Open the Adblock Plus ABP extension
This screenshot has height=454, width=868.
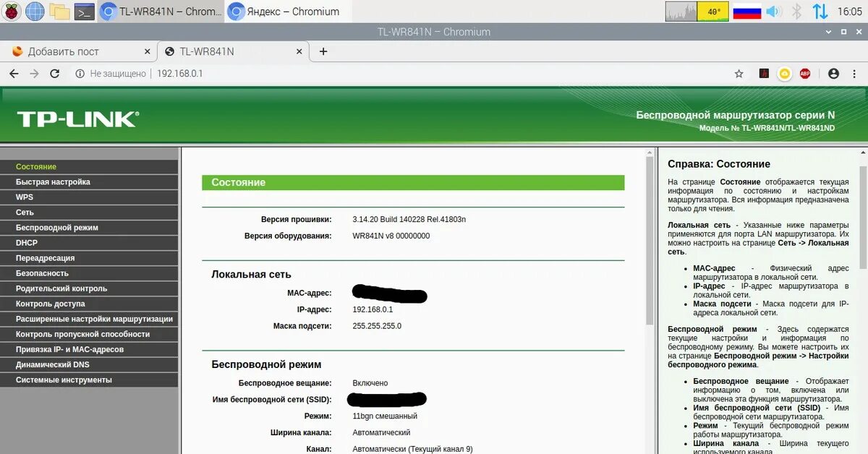point(805,74)
